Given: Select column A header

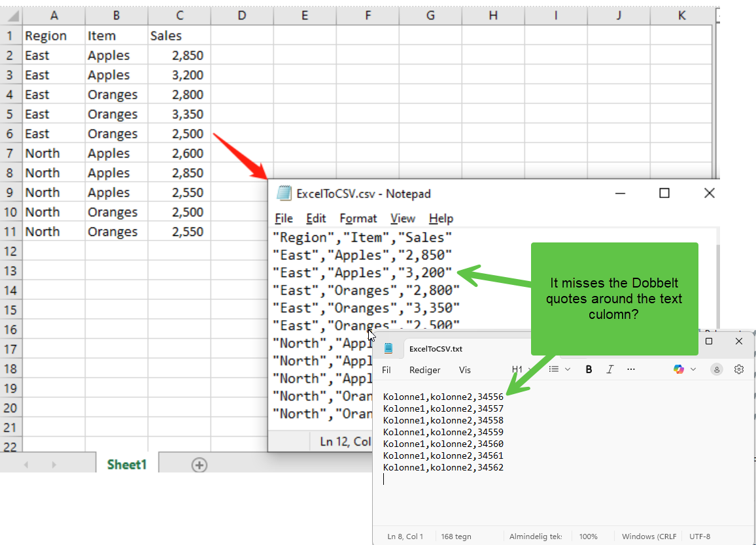Looking at the screenshot, I should tap(54, 16).
